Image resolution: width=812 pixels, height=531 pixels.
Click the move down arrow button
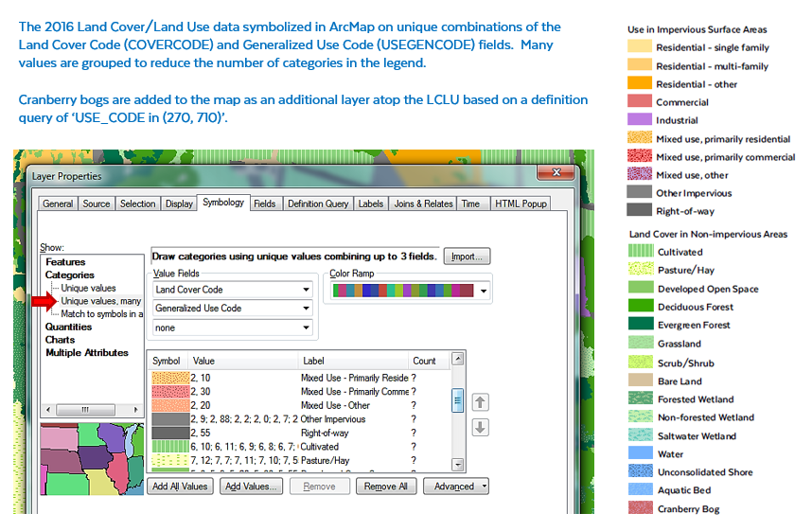click(x=480, y=427)
